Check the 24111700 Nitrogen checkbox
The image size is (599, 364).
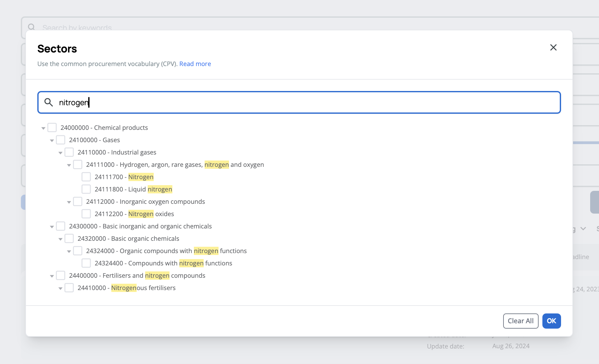(x=86, y=177)
